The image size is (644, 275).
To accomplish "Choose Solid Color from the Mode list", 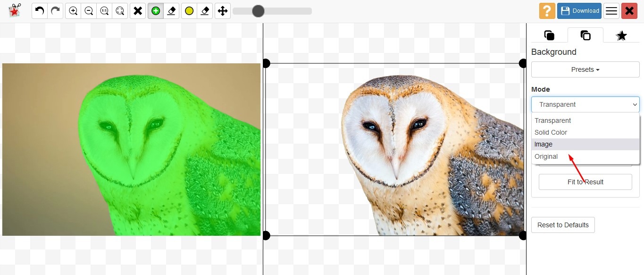I will (585, 132).
